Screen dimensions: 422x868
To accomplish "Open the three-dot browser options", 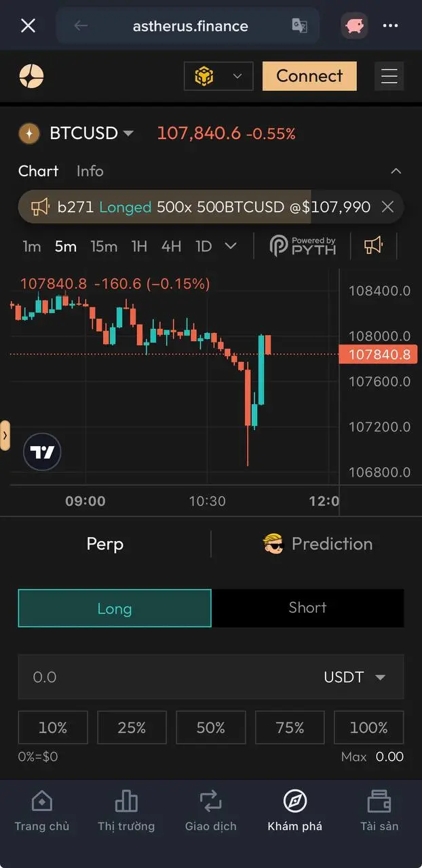I will pos(390,26).
